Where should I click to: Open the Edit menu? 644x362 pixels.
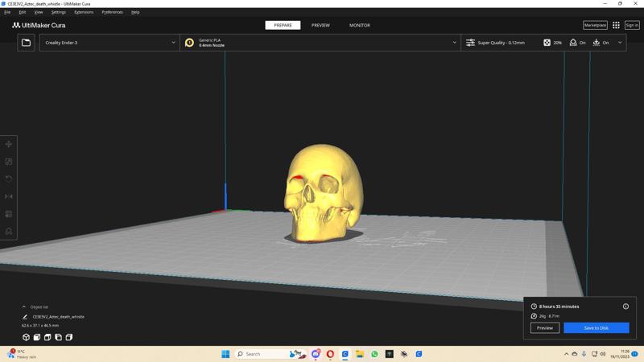click(23, 12)
